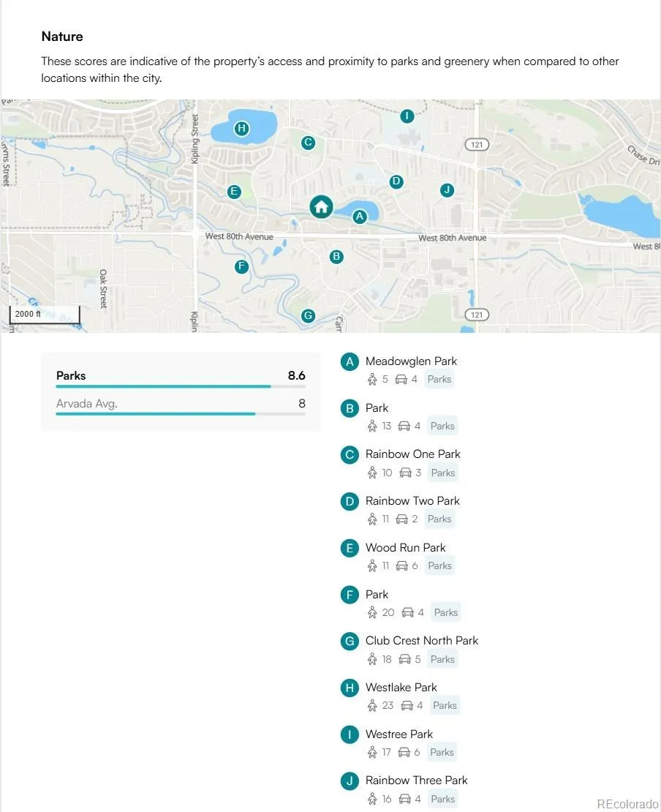Click map marker G at bottom of map

(308, 315)
